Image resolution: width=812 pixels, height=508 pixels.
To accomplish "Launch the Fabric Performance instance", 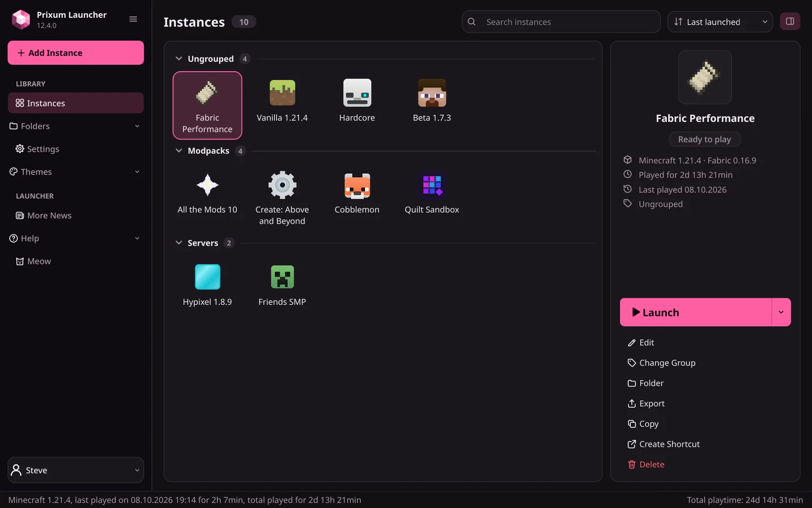I will pyautogui.click(x=696, y=312).
